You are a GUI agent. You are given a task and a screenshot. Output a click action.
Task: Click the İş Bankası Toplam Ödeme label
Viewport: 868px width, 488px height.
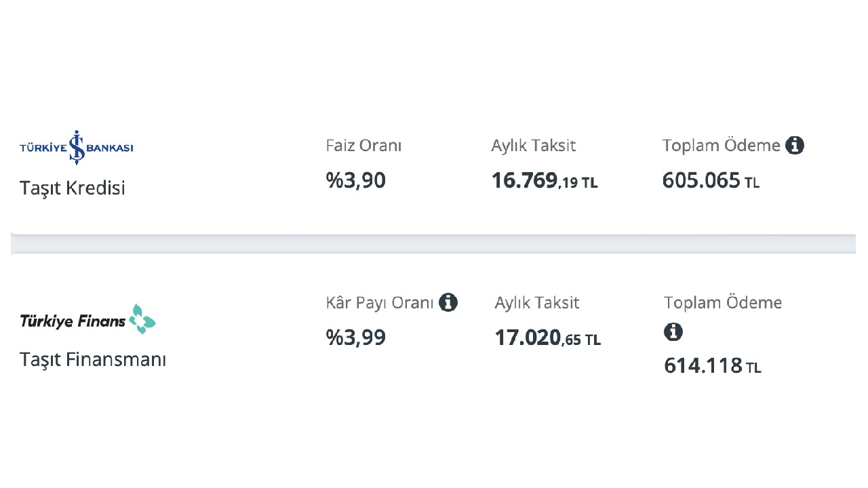point(722,146)
